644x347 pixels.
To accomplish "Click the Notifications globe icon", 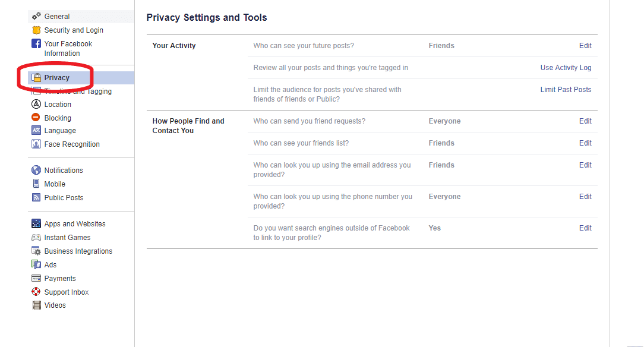I will coord(36,170).
